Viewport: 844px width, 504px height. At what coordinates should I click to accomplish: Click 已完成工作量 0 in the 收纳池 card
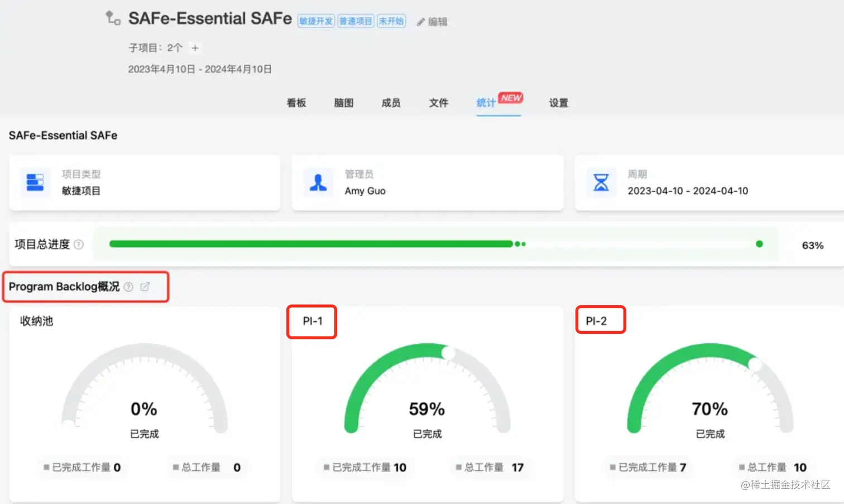83,468
